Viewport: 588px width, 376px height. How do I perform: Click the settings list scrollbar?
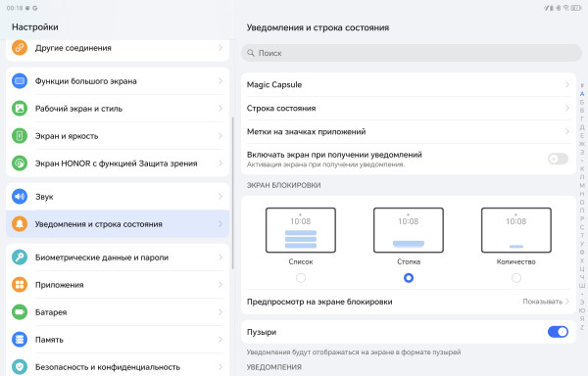pos(232,193)
